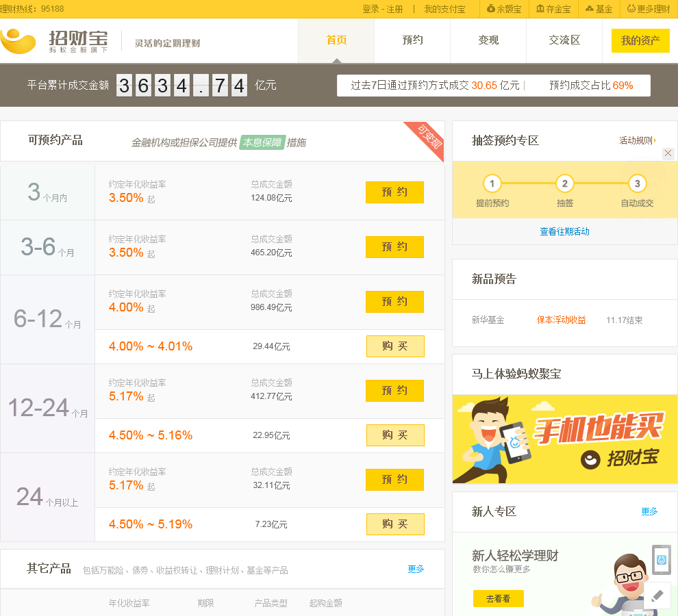This screenshot has width=678, height=616.
Task: Click the 124.08亿元 total amount
Action: click(272, 198)
